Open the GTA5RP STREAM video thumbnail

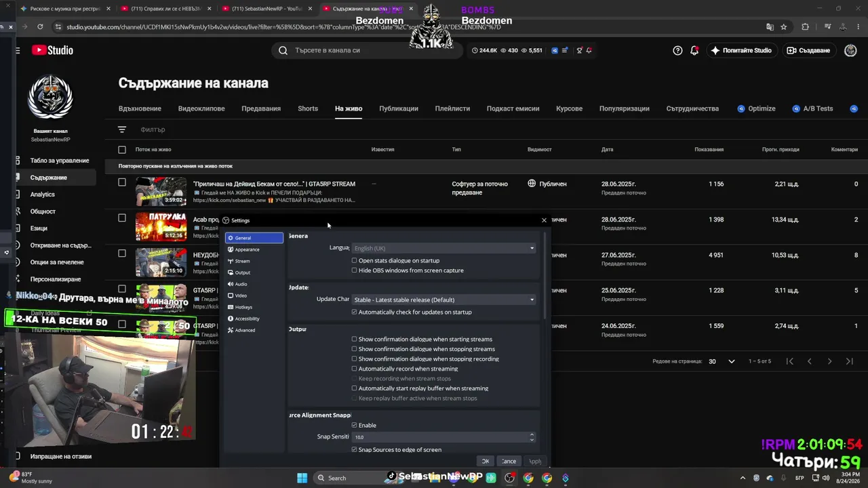coord(161,192)
